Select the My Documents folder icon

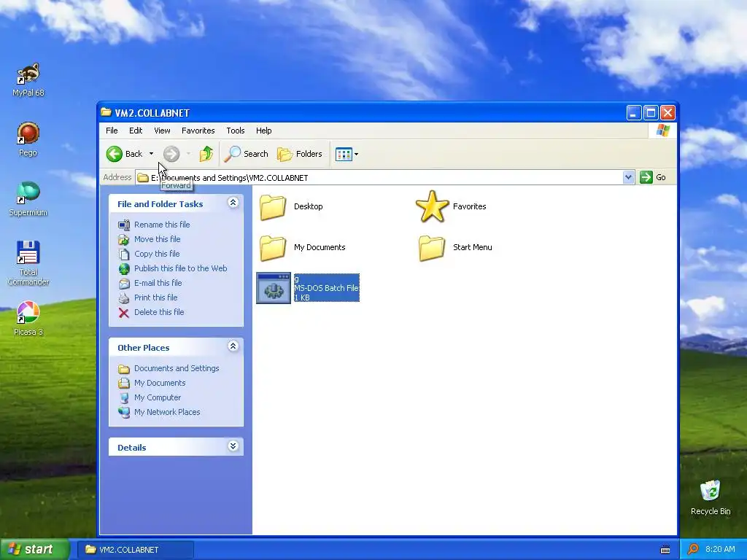pyautogui.click(x=273, y=248)
